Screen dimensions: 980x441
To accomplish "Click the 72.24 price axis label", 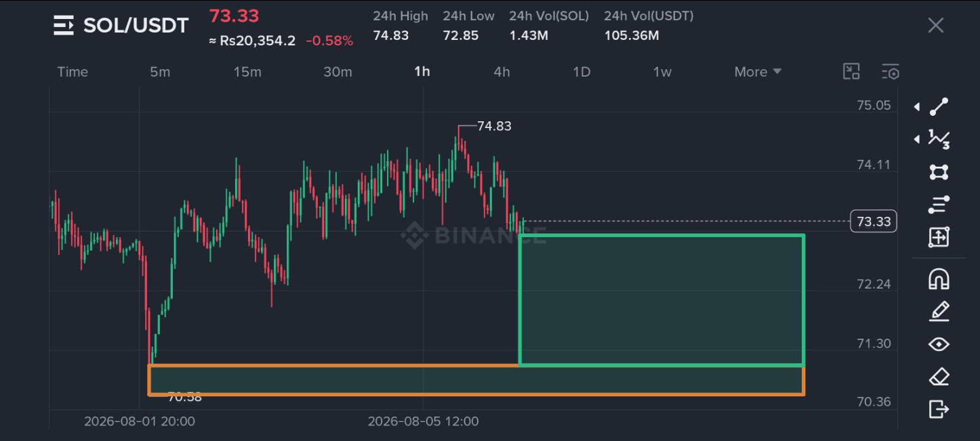I will pos(874,284).
